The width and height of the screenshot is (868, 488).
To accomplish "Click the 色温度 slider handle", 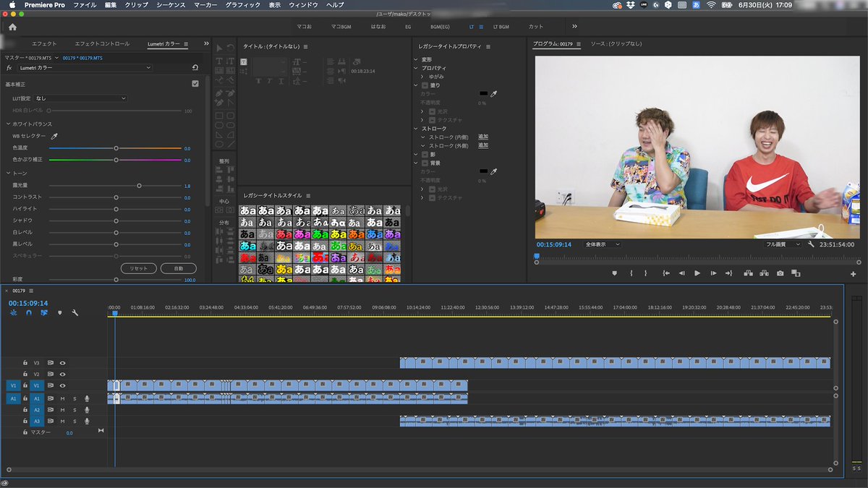I will point(116,147).
